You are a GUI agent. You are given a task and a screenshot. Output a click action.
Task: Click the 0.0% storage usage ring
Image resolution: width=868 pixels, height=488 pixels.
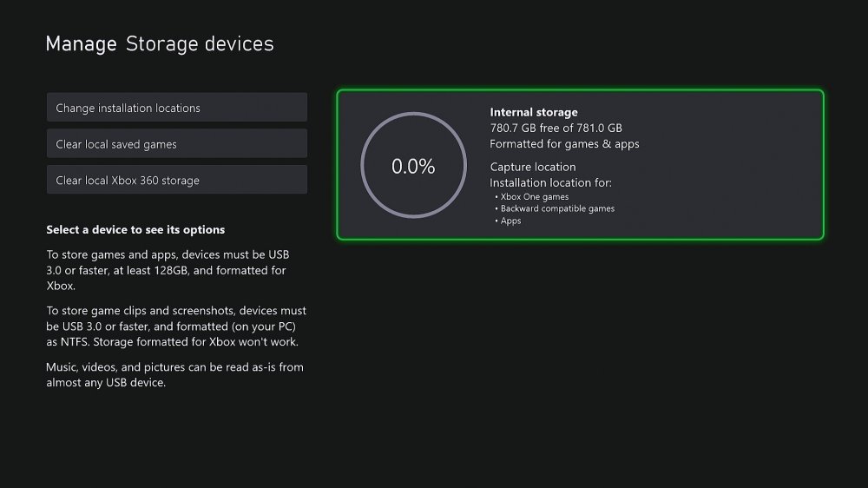413,167
